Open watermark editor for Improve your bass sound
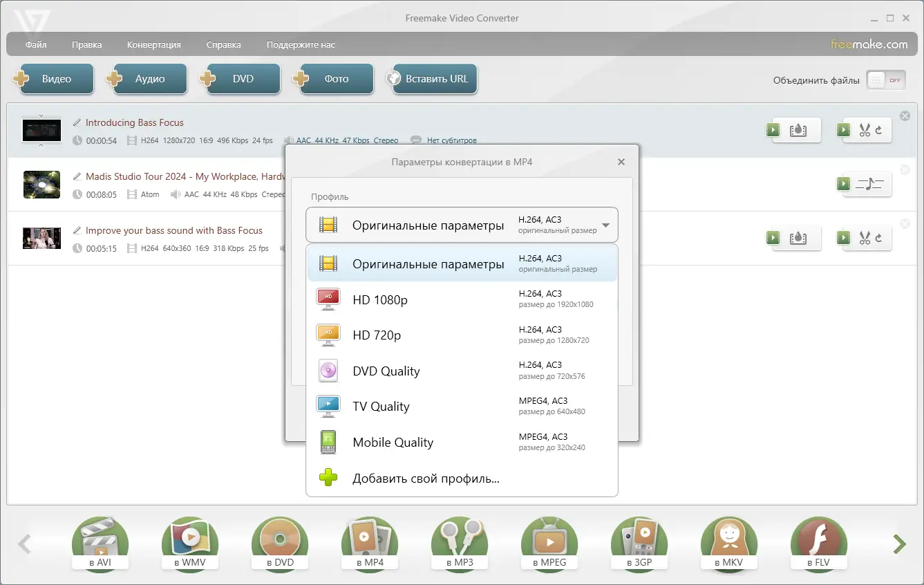924x585 pixels. coord(793,238)
